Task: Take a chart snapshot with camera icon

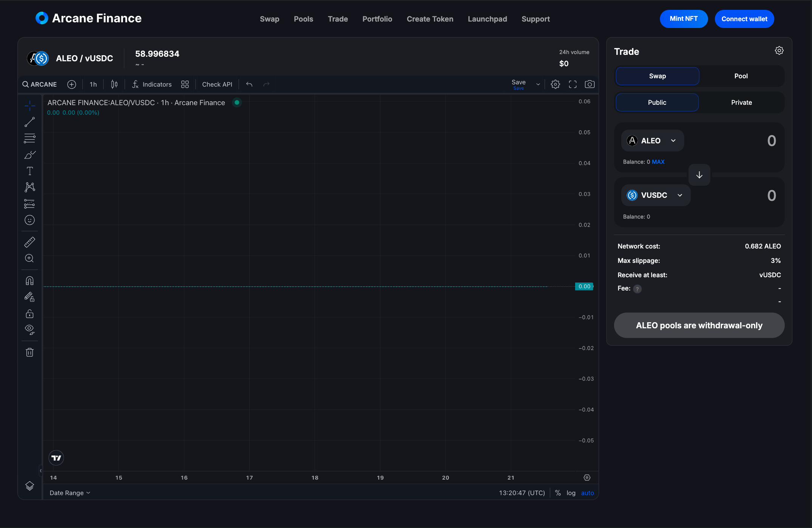Action: (590, 84)
